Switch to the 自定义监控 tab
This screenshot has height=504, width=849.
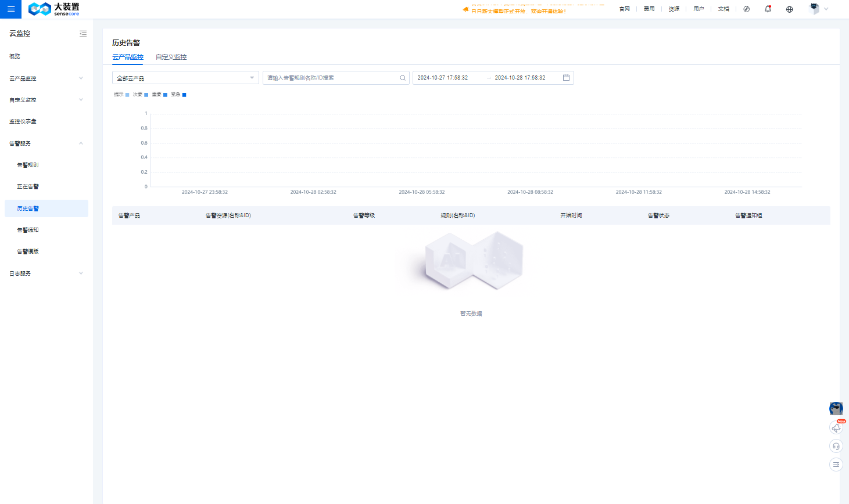[171, 57]
